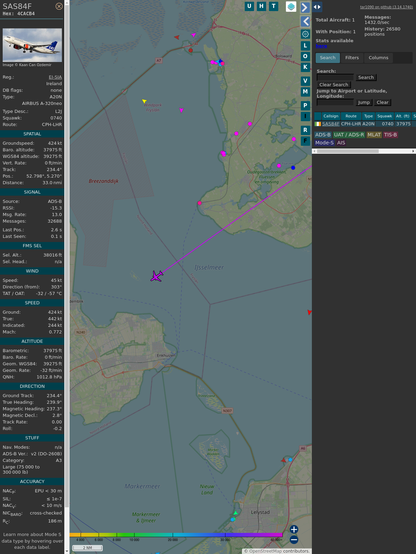Image resolution: width=416 pixels, height=554 pixels.
Task: Click the L map button
Action: click(x=305, y=46)
